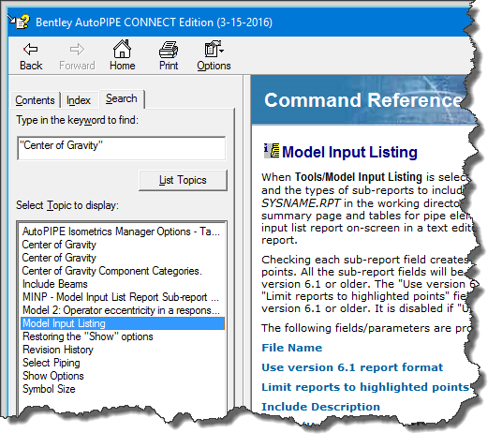
Task: Click the Command Reference banner heading
Action: [362, 100]
